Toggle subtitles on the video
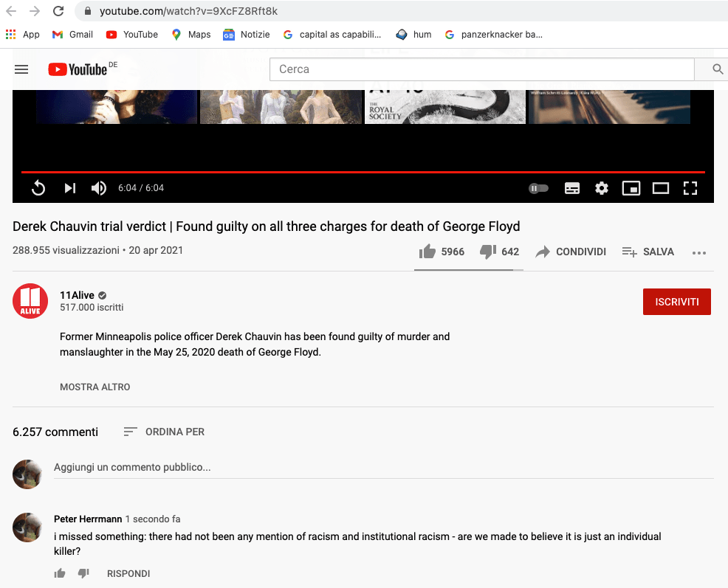The image size is (728, 588). point(572,188)
